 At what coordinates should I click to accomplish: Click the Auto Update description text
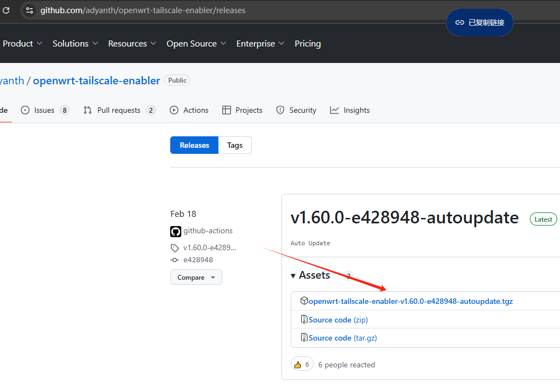[x=310, y=243]
